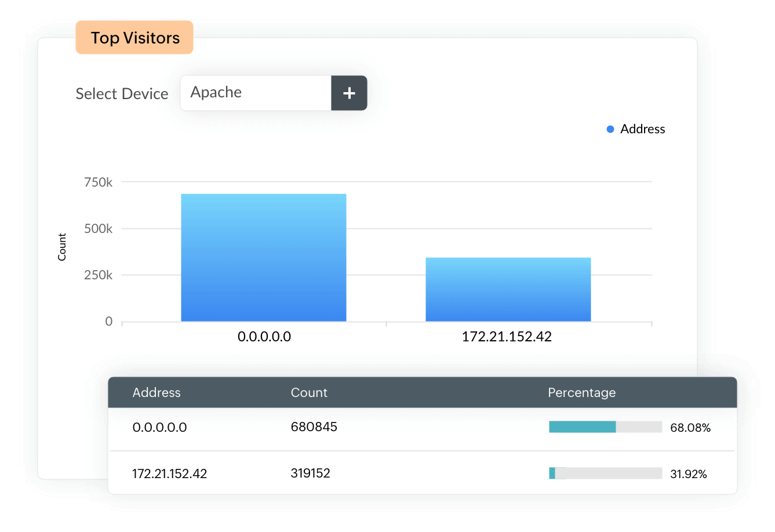Click the 750k y-axis label
This screenshot has width=775, height=532.
[x=98, y=183]
